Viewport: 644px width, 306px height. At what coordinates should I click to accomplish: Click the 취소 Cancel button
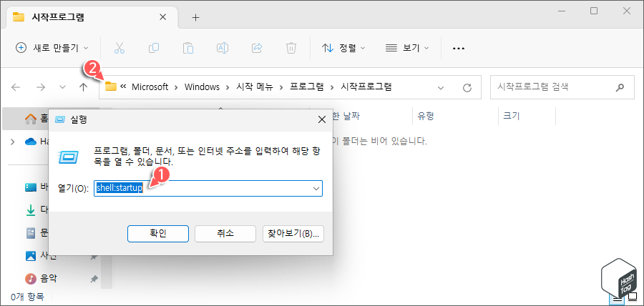click(x=225, y=233)
